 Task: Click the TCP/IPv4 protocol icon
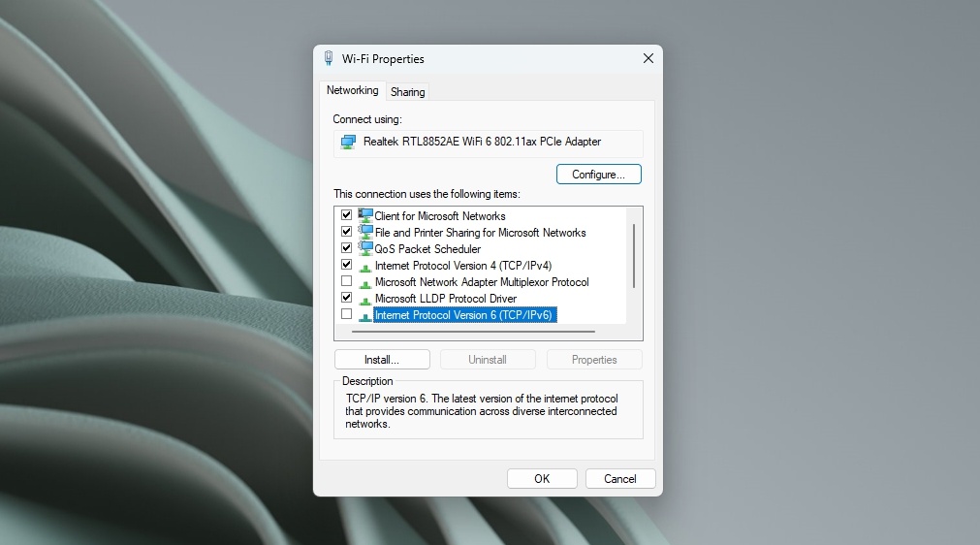pyautogui.click(x=365, y=267)
